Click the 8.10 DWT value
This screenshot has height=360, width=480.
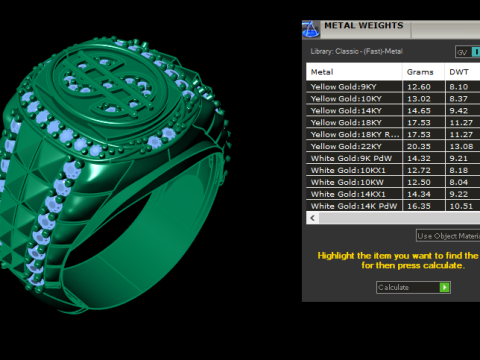(x=459, y=87)
